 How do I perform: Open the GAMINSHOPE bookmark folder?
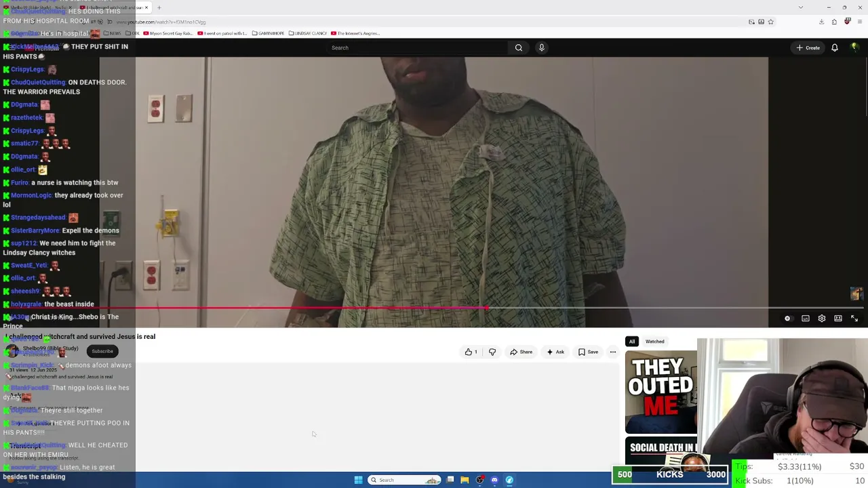[268, 33]
